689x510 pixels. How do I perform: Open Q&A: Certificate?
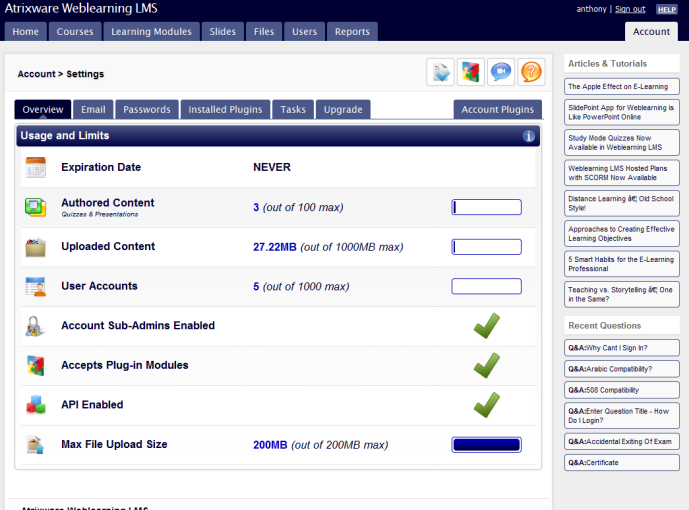click(622, 463)
